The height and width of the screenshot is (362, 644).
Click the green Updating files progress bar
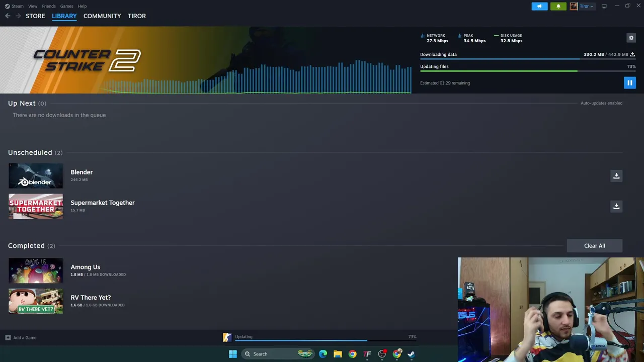(528, 71)
